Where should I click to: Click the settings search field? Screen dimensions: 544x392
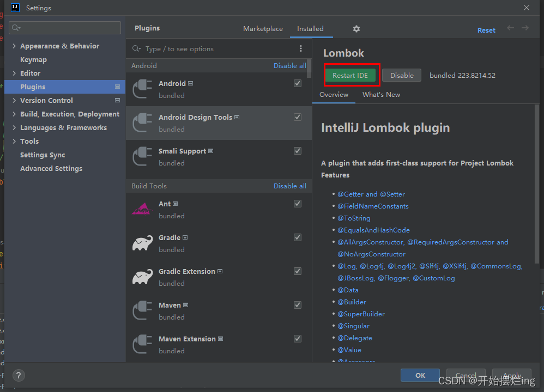pyautogui.click(x=64, y=27)
